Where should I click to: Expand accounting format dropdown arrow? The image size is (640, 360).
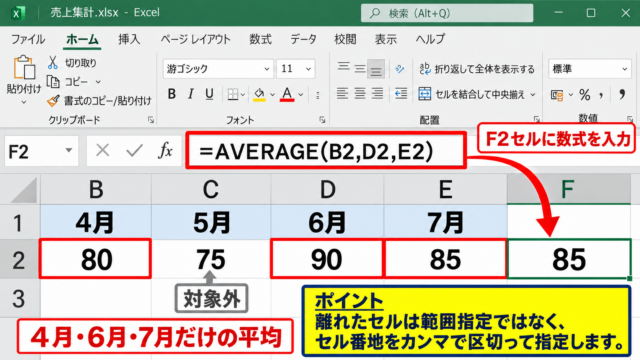point(571,95)
